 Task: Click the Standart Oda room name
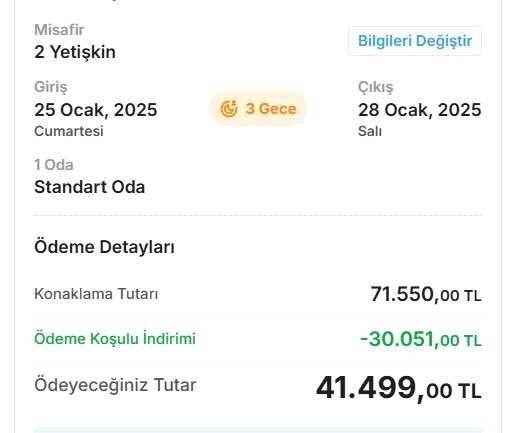[90, 187]
